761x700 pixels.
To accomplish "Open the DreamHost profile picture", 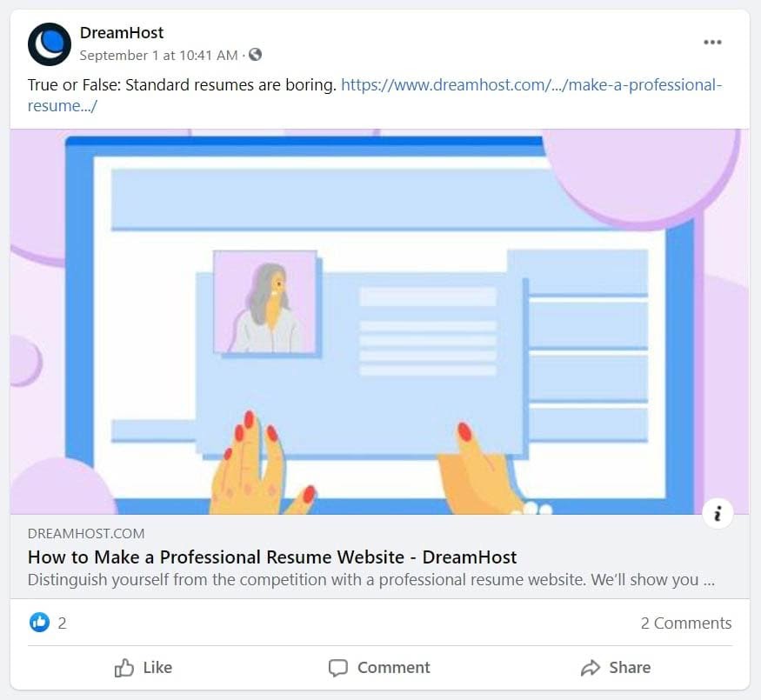I will coord(50,44).
